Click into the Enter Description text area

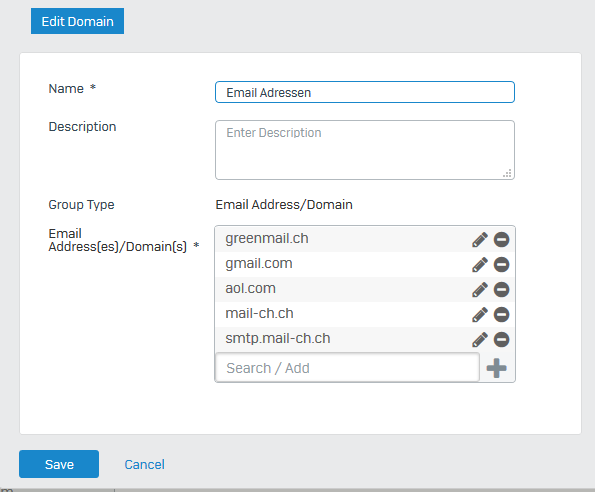(365, 150)
